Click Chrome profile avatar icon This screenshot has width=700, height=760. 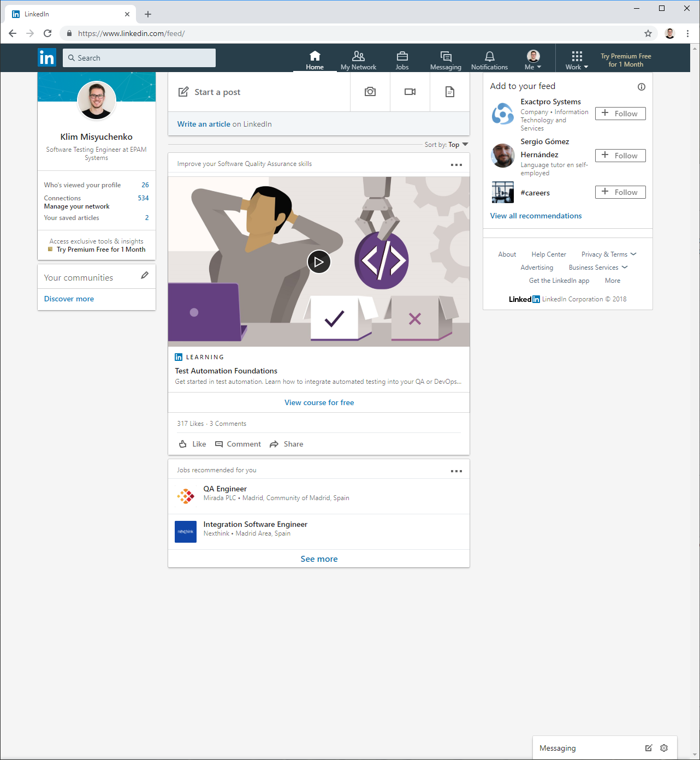point(670,33)
